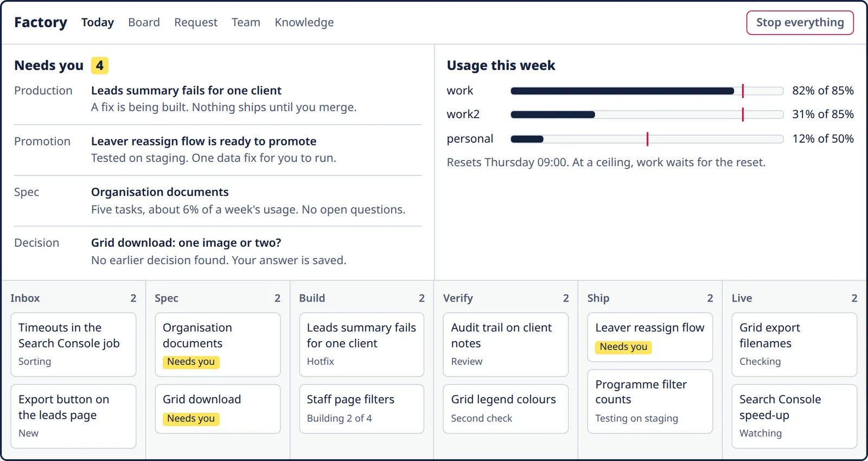
Task: Open the Build card 'Leads summary fails for one client'
Action: click(x=361, y=344)
